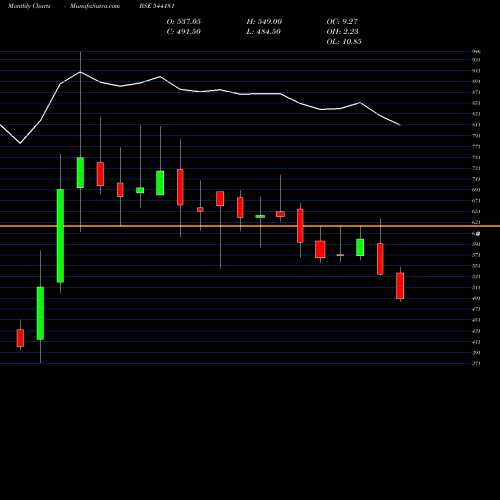
Task: Click the 871 price axis label
Action: 476,92
